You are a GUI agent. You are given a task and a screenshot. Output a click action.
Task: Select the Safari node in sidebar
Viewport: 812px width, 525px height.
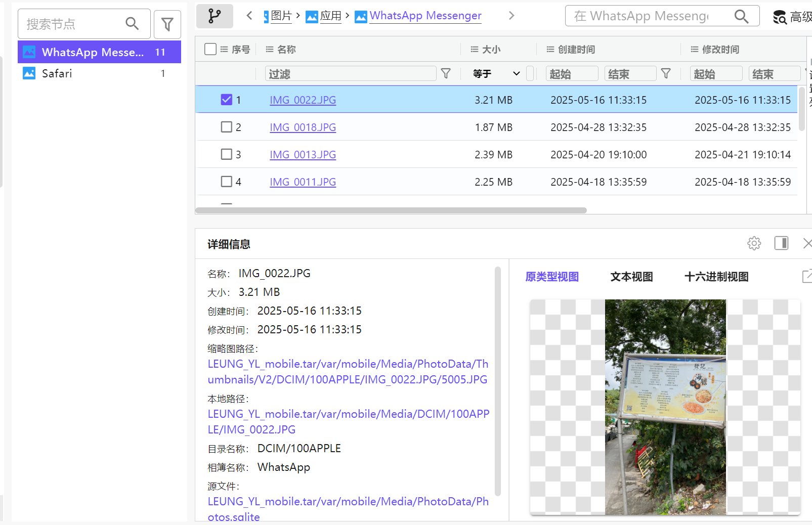pyautogui.click(x=57, y=73)
